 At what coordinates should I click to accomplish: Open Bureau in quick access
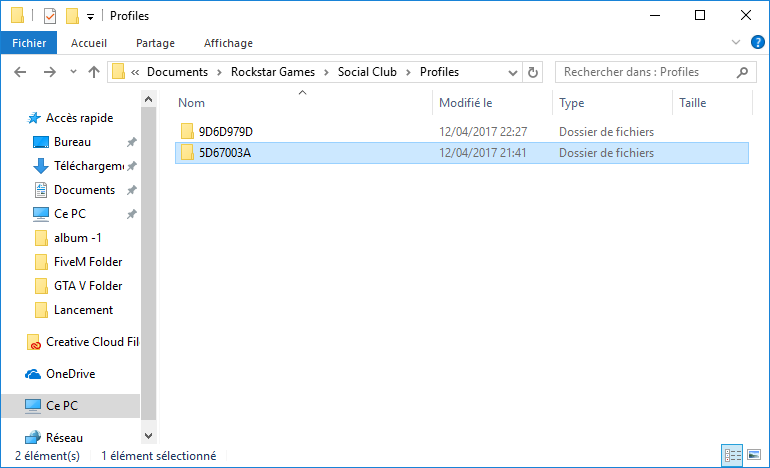(x=72, y=142)
